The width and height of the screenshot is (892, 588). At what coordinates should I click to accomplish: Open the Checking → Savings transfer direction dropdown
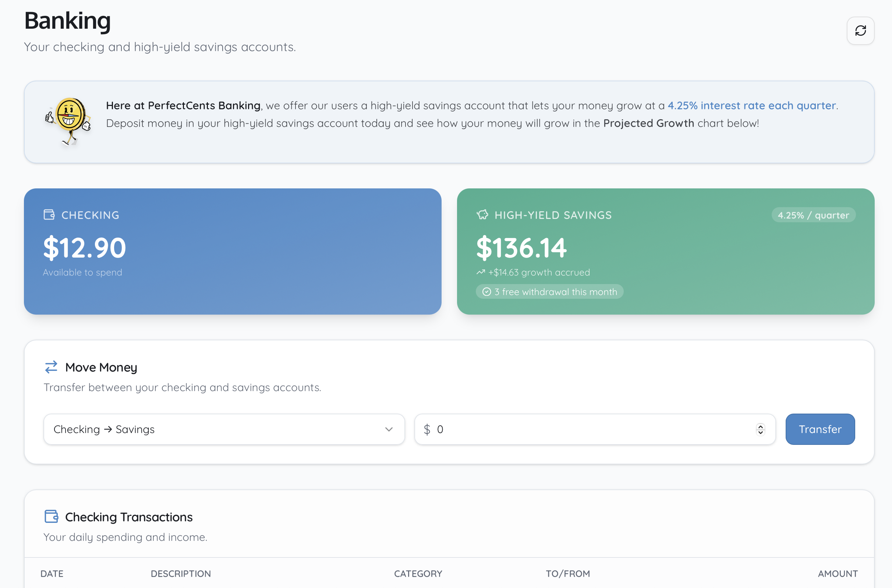click(x=224, y=429)
